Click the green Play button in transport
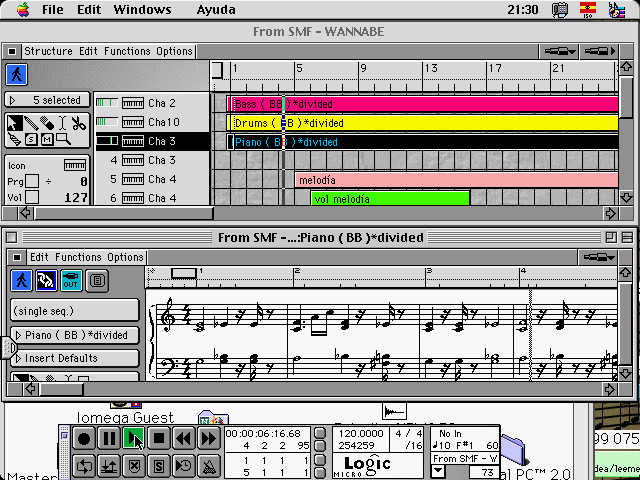This screenshot has height=480, width=640. click(x=133, y=439)
